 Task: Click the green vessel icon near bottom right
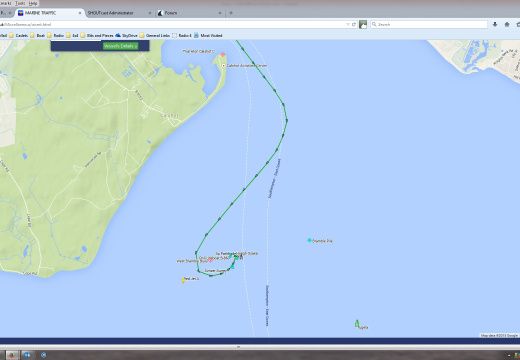click(x=357, y=323)
